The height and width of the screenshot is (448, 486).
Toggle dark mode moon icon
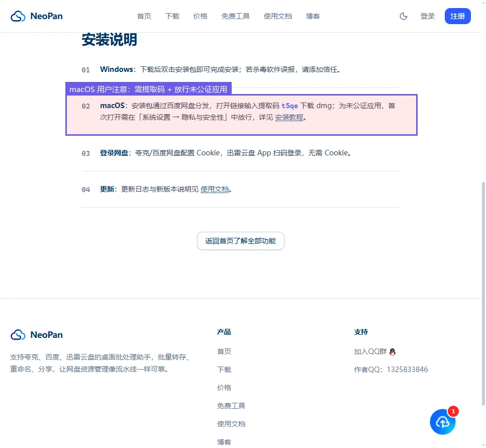403,16
